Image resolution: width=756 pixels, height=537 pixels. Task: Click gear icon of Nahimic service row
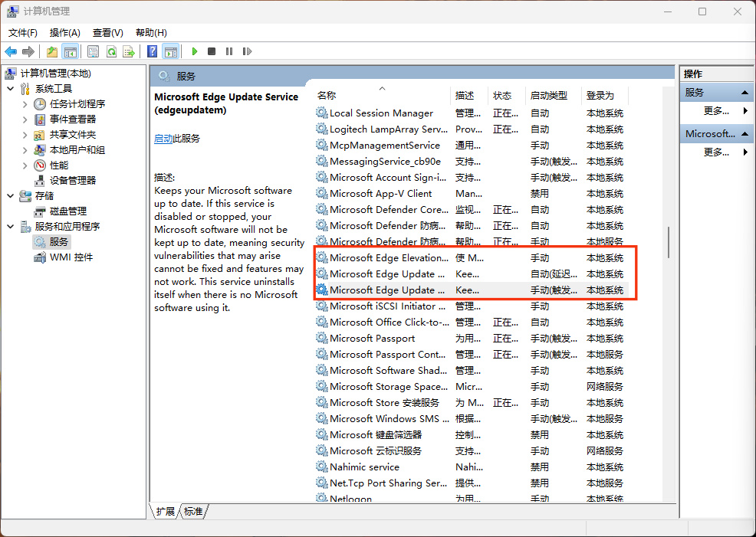point(321,467)
